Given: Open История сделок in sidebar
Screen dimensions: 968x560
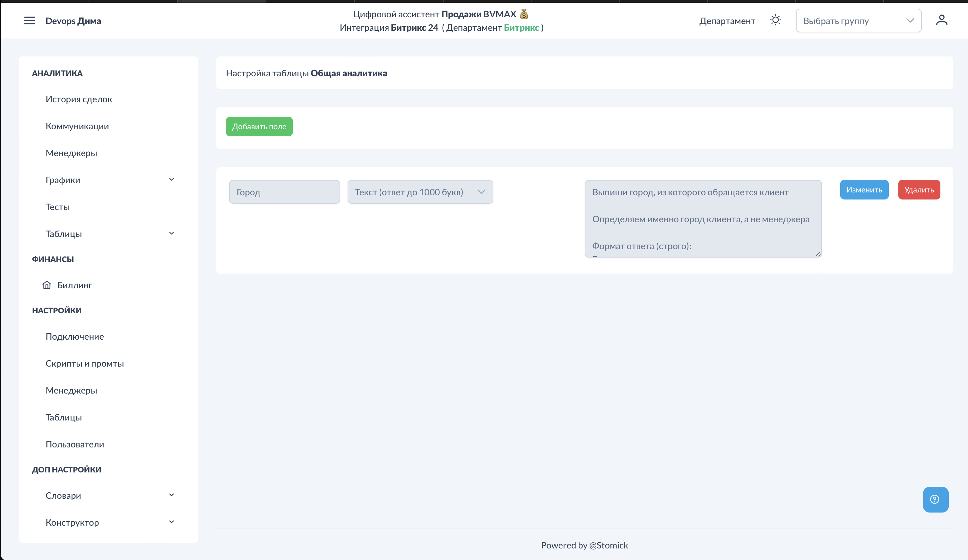Looking at the screenshot, I should point(79,99).
